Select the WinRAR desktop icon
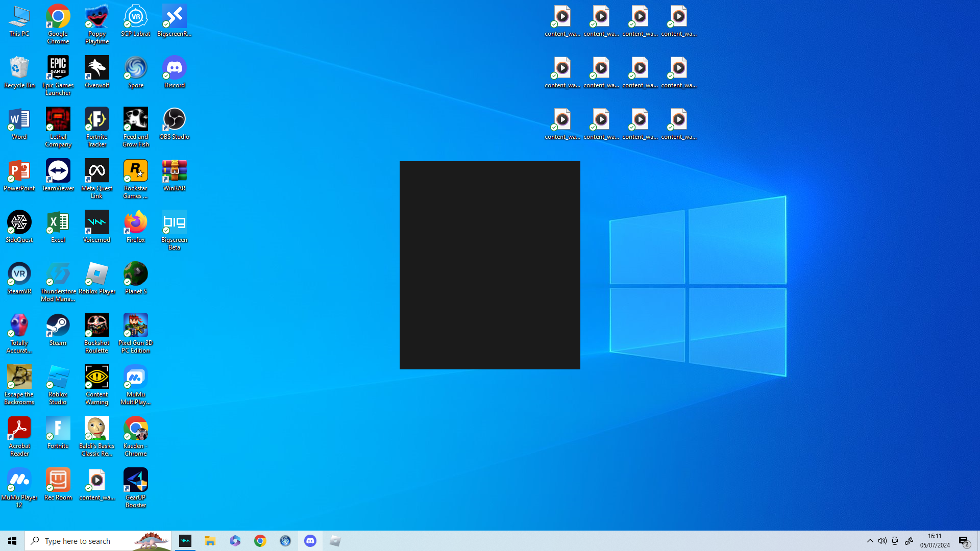Screen dimensions: 980x551 [x=174, y=175]
